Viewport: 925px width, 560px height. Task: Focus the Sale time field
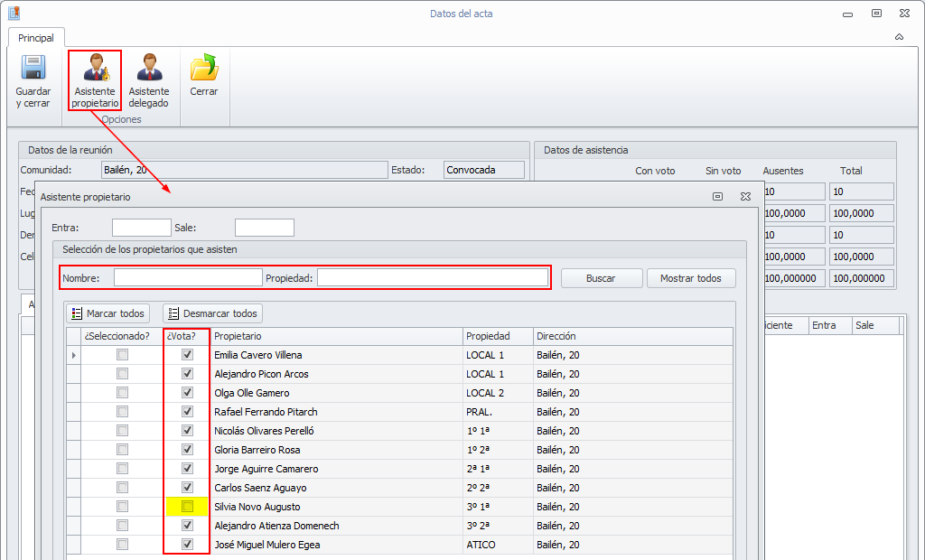265,228
